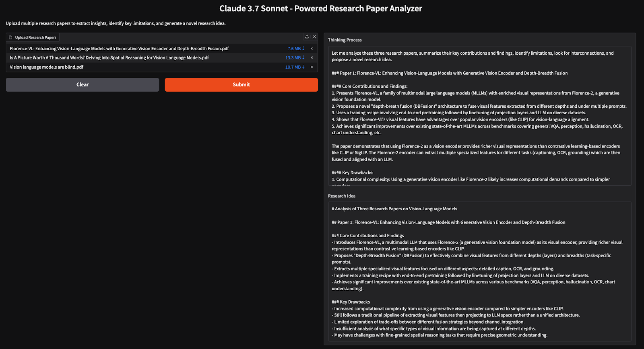Viewport: 644px width, 349px height.
Task: Click '# Analysis of Three Research Papers' line
Action: [x=394, y=209]
